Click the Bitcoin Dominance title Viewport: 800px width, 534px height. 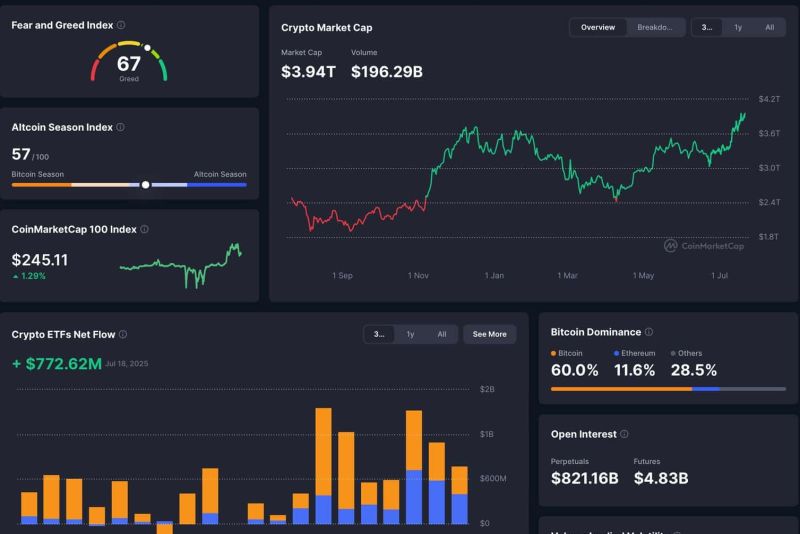click(x=596, y=332)
